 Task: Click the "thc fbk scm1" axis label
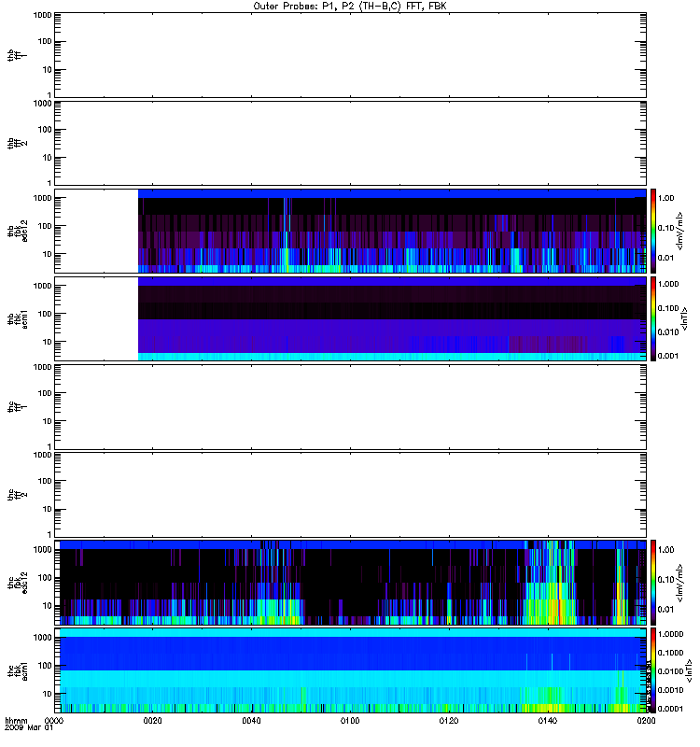(x=17, y=670)
